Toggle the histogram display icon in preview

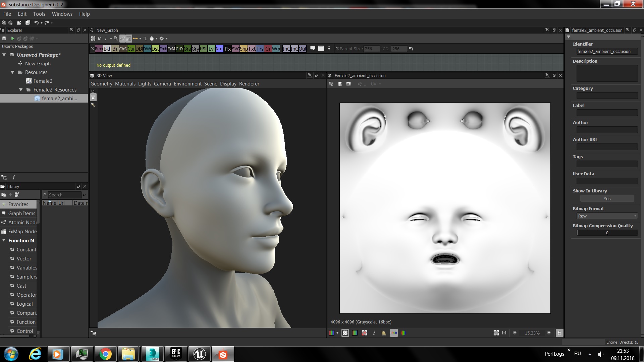tap(383, 333)
